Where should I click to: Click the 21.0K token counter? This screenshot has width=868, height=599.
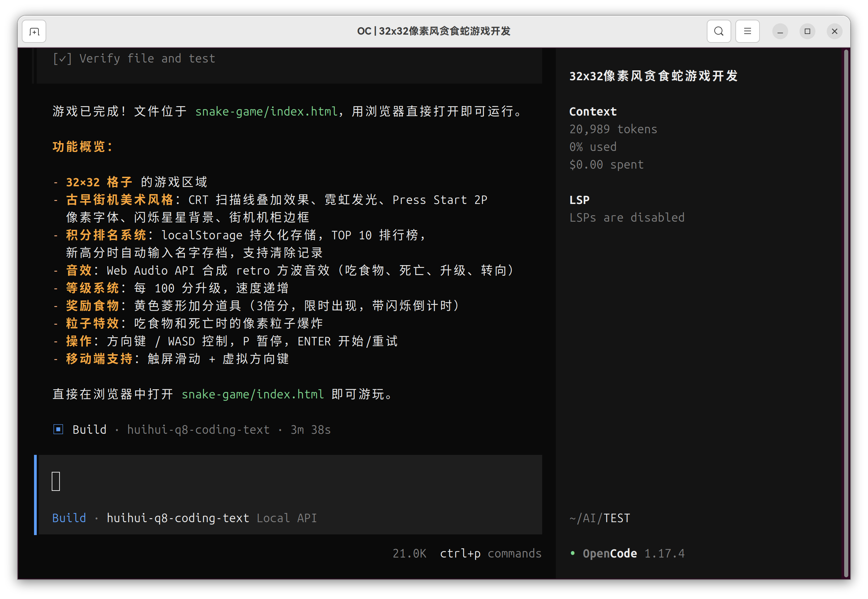(410, 553)
